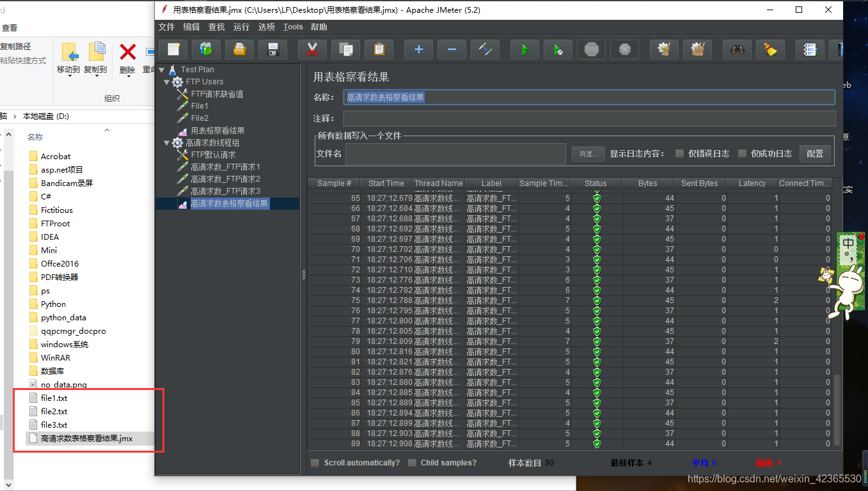Click the 浏览... browse button
868x491 pixels.
pos(588,153)
